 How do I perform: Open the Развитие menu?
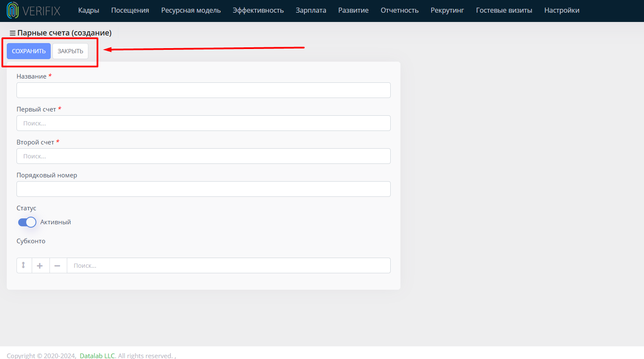[354, 11]
